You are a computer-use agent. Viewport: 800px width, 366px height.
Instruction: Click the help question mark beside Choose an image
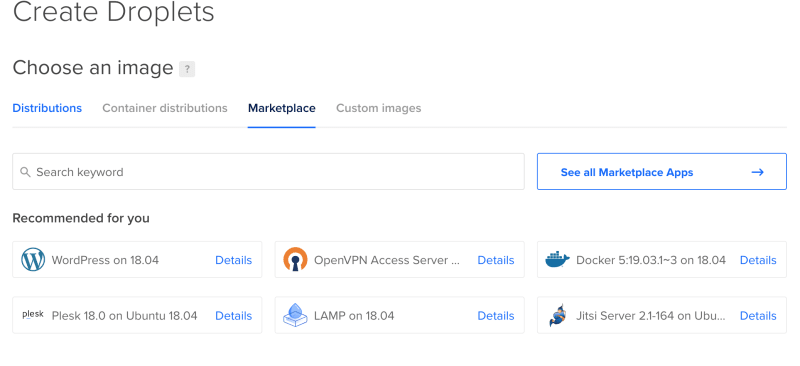click(187, 69)
